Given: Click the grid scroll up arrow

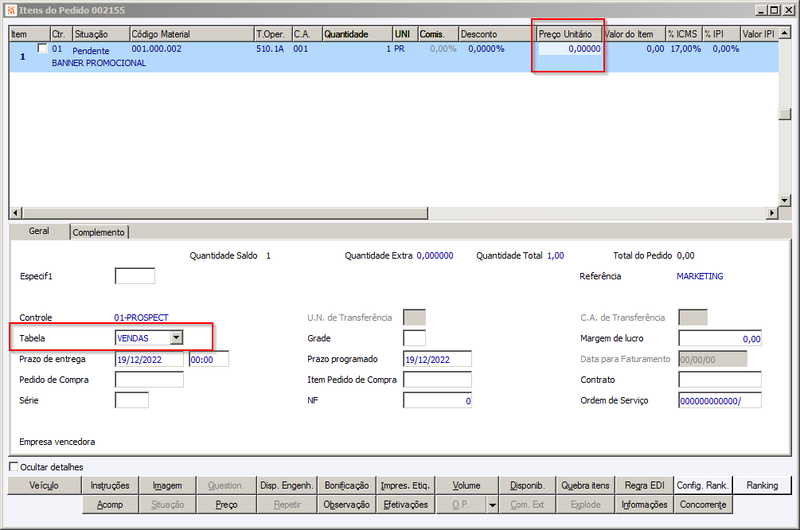Looking at the screenshot, I should (785, 33).
